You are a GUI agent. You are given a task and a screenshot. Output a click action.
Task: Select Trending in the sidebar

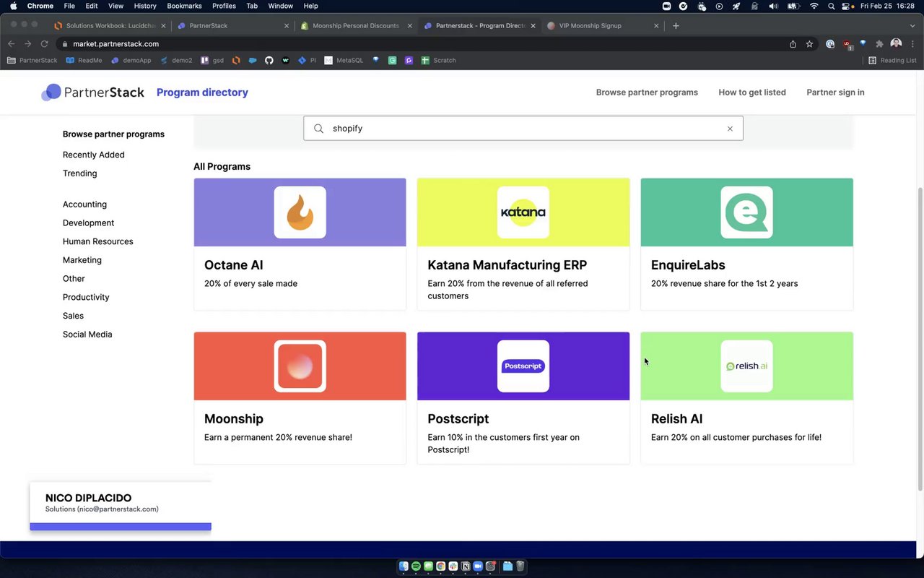click(79, 173)
